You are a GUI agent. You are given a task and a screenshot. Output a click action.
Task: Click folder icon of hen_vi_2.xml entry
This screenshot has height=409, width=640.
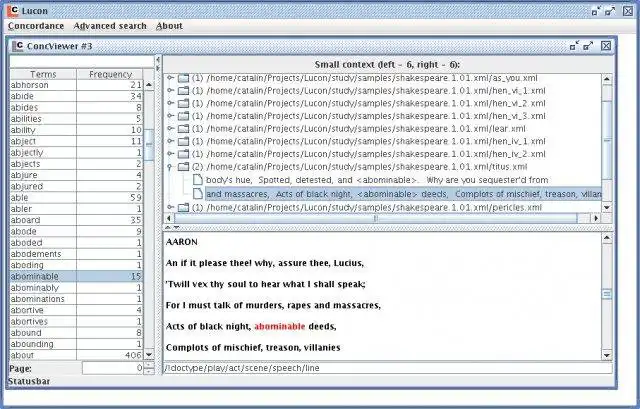184,103
